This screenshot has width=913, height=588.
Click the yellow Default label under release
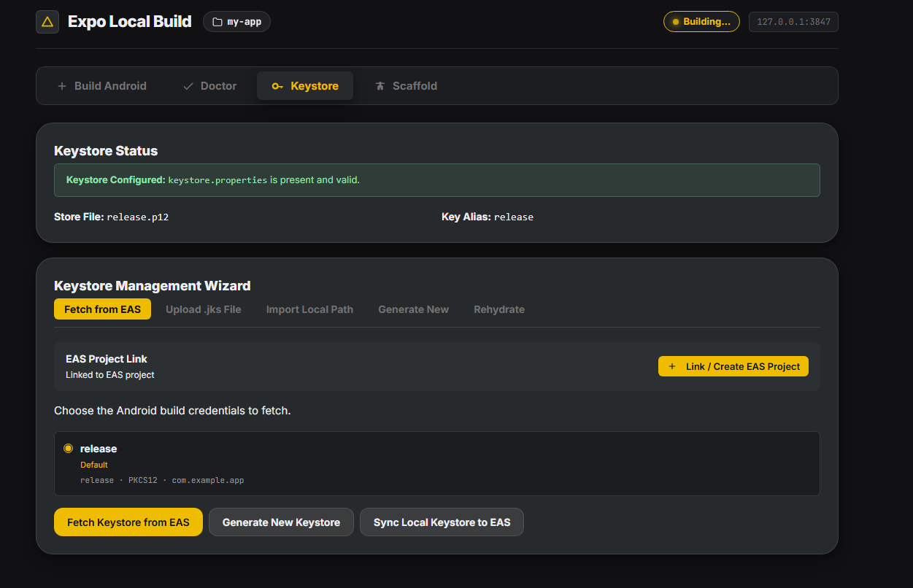[x=94, y=465]
